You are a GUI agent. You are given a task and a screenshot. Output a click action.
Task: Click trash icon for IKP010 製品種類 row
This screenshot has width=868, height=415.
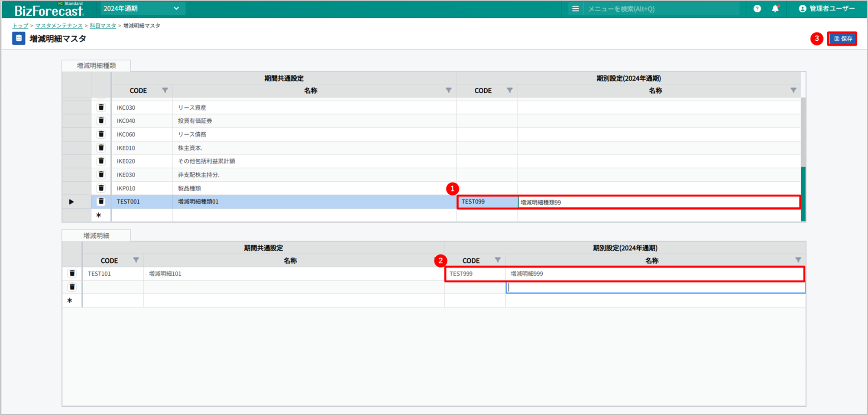point(101,188)
